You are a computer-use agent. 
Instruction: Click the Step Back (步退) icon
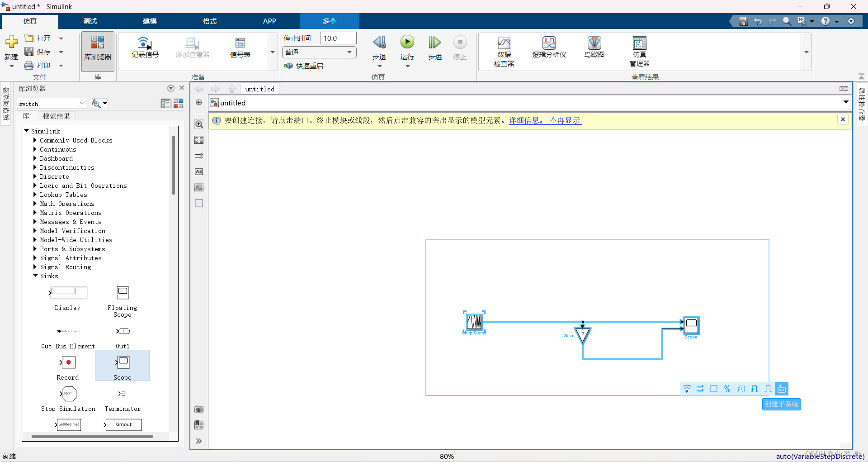pyautogui.click(x=379, y=43)
